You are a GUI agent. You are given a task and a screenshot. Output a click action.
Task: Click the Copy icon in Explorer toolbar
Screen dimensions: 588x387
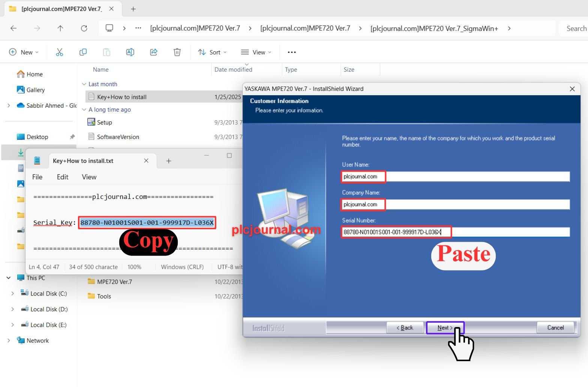click(x=83, y=52)
